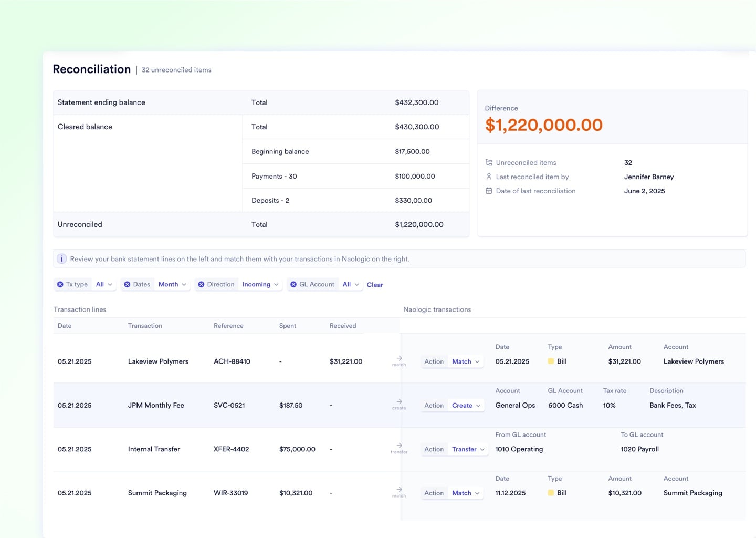The height and width of the screenshot is (538, 756).
Task: Click the $1,220,000.00 Difference amount
Action: (x=544, y=125)
